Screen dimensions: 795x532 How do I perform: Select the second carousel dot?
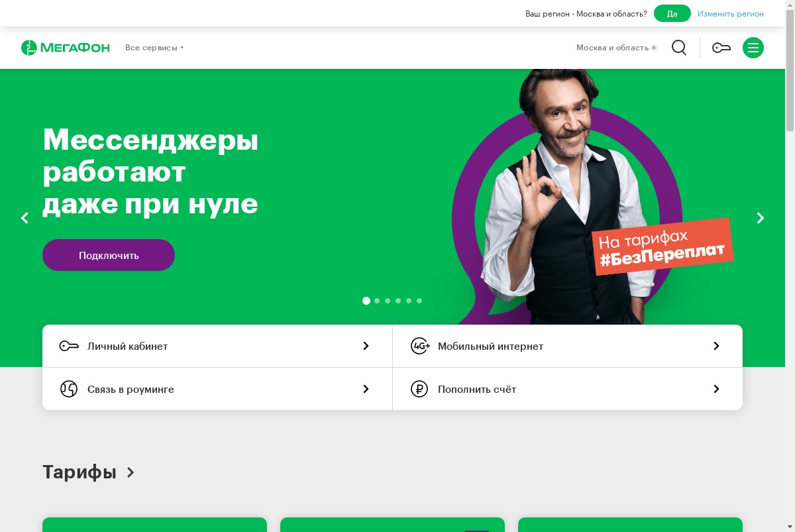pyautogui.click(x=377, y=301)
